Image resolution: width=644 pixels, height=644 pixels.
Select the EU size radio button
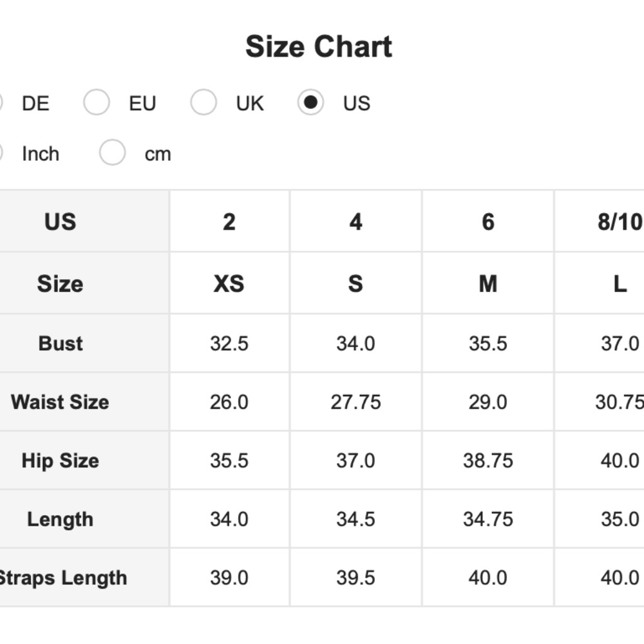(97, 103)
